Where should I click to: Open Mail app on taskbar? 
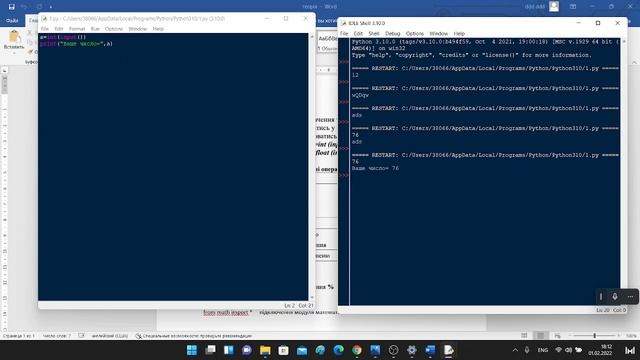[x=302, y=350]
